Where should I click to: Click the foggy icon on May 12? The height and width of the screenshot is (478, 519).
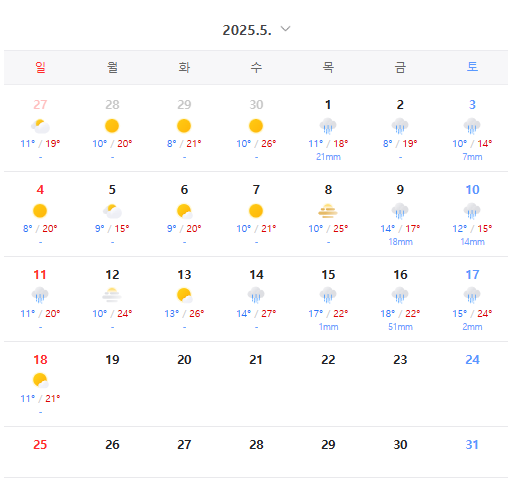112,295
